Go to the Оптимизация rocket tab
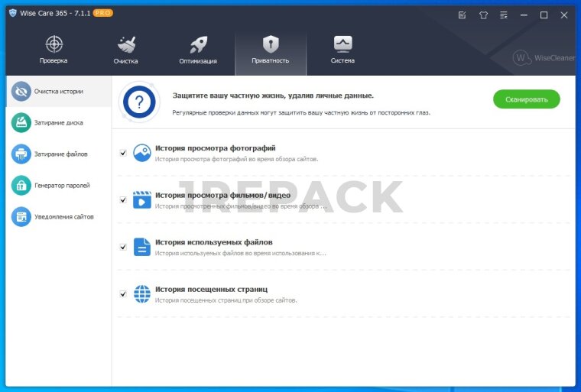581x392 pixels. pos(198,50)
